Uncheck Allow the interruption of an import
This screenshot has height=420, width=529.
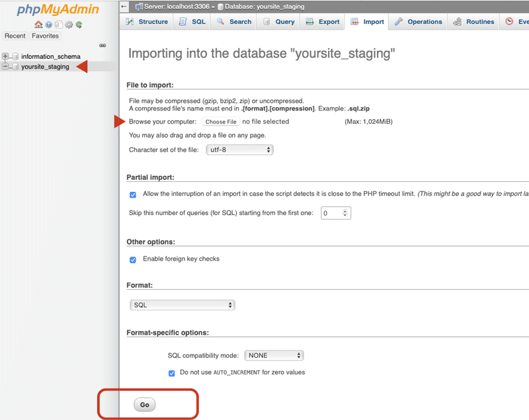(x=132, y=194)
